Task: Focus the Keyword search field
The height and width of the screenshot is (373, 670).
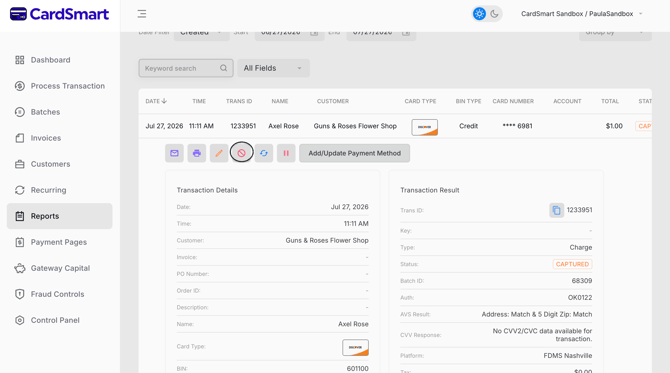Action: tap(186, 68)
